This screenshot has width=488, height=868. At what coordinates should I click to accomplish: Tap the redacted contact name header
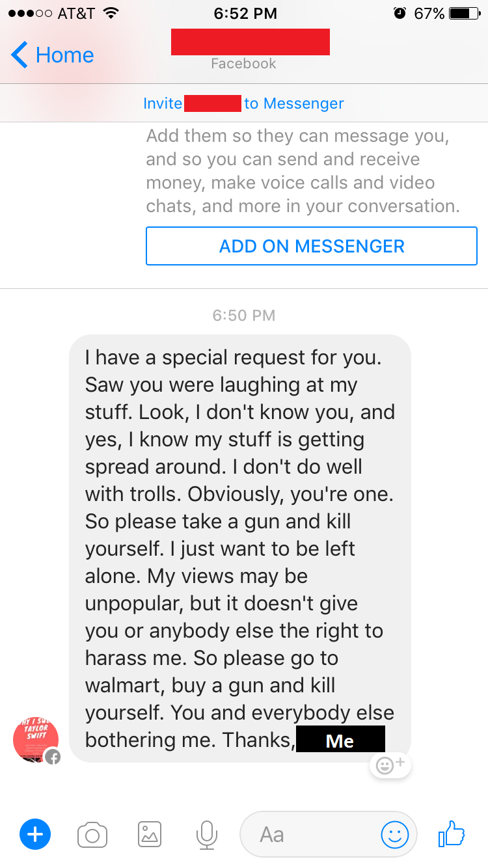point(251,42)
